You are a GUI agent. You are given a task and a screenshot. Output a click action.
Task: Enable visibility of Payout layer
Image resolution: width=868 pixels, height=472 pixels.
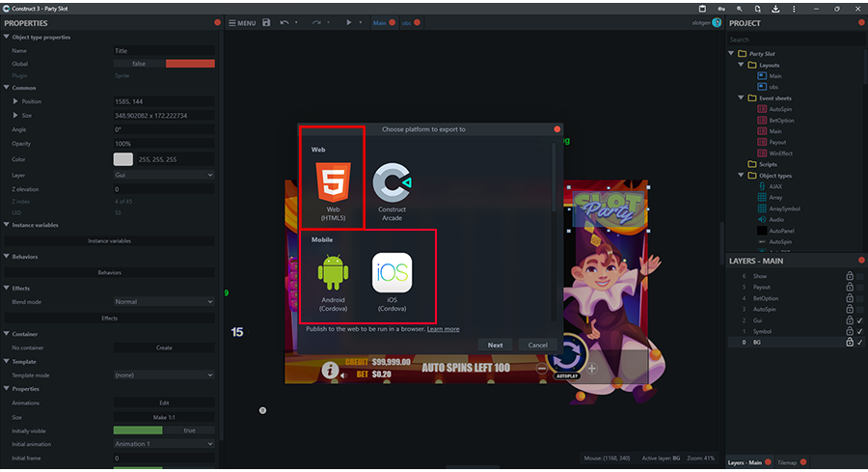click(859, 287)
